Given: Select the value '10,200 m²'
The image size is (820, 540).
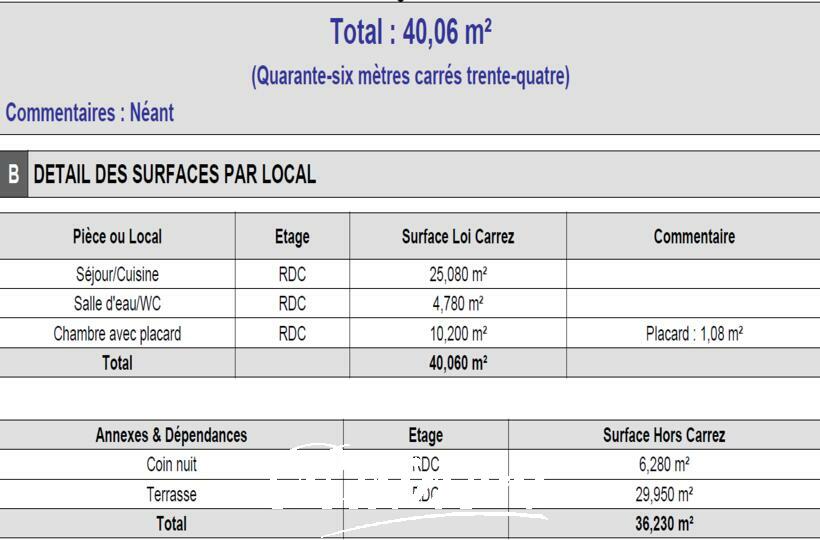Looking at the screenshot, I should click(458, 334).
